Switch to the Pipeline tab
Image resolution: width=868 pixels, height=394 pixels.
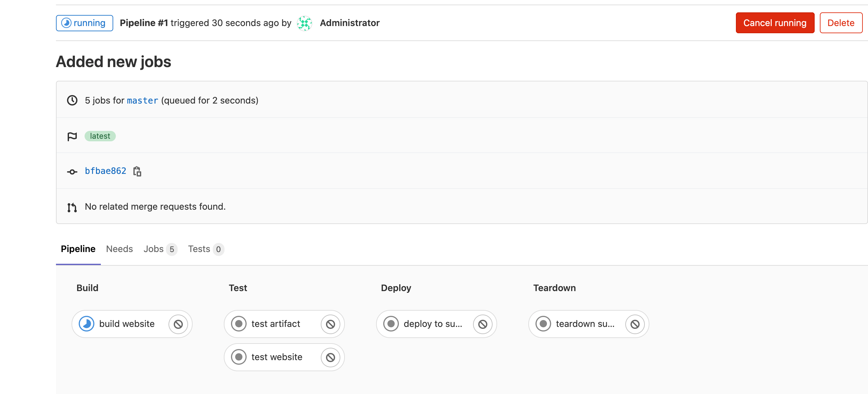click(78, 249)
